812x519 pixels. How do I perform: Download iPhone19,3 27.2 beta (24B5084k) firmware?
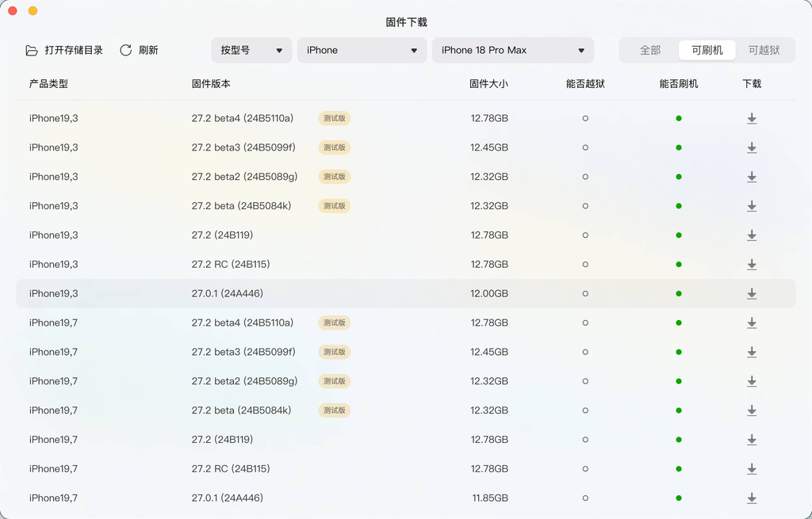752,206
